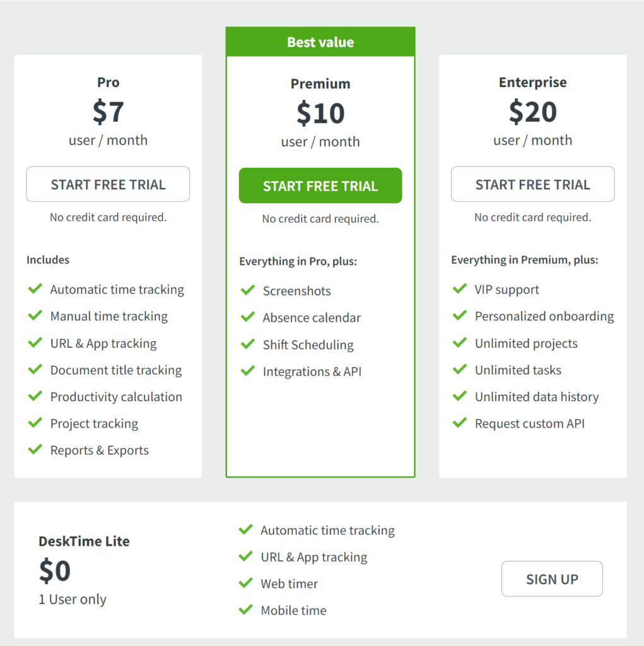Select the checkmark next to Mobile time

tap(246, 609)
